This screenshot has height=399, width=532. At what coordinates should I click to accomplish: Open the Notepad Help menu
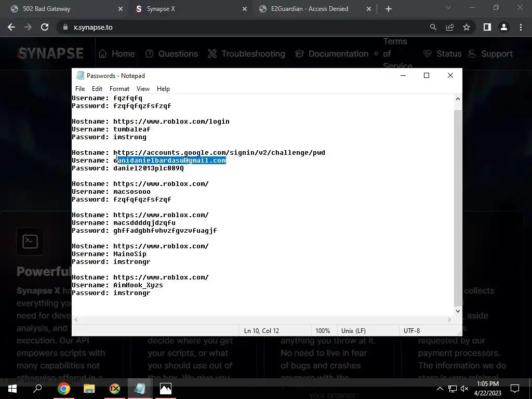click(163, 88)
